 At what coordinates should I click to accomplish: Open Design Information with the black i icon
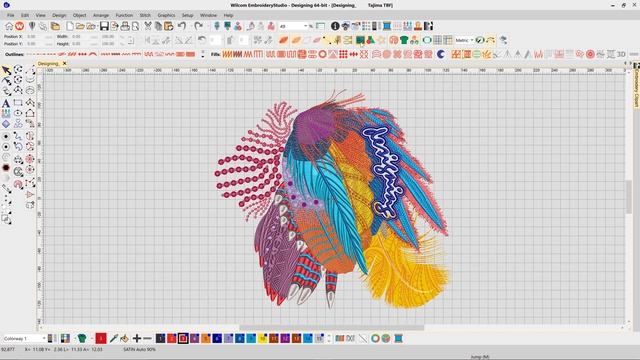point(335,26)
